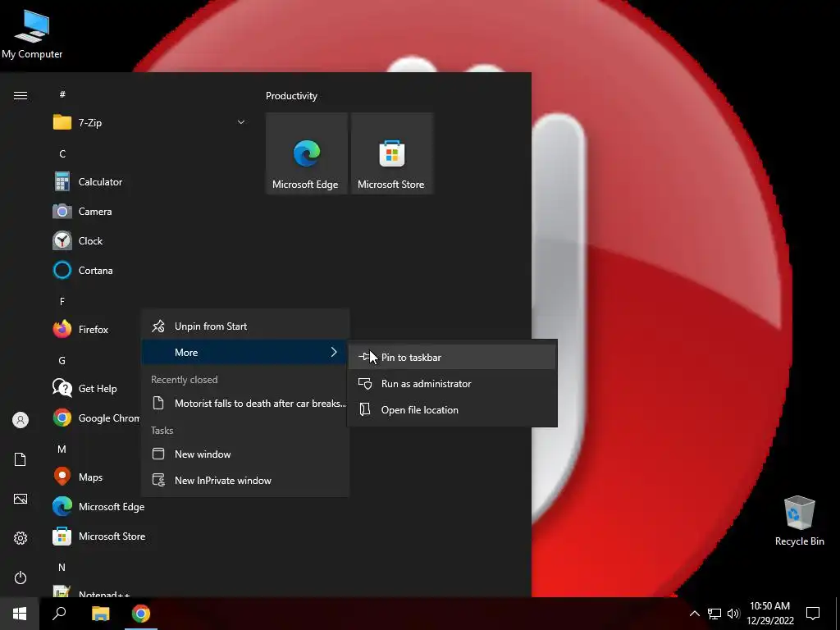Screen dimensions: 840x630
Task: Show hidden tray icons arrow
Action: point(694,614)
